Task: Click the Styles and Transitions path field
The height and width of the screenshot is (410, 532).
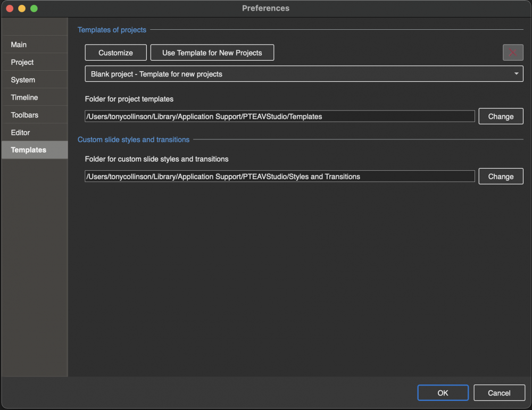Action: coord(279,177)
